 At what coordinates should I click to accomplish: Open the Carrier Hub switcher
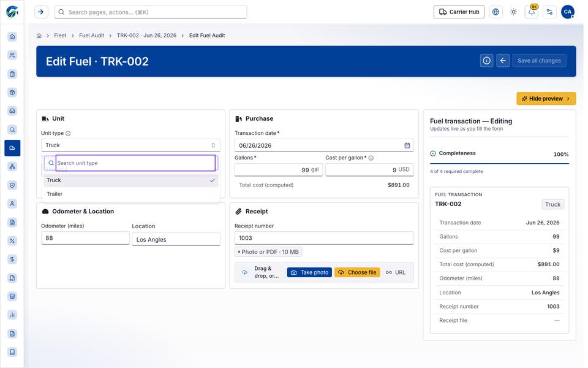pos(459,12)
